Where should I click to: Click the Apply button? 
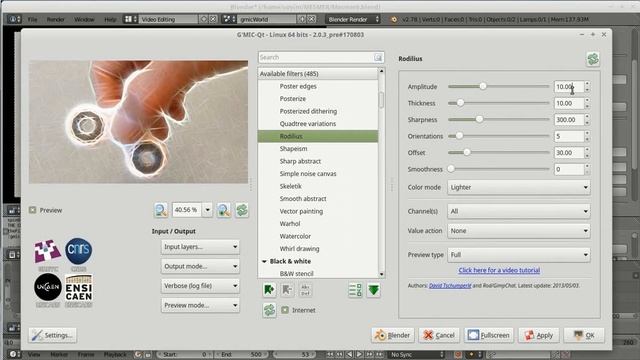click(538, 335)
